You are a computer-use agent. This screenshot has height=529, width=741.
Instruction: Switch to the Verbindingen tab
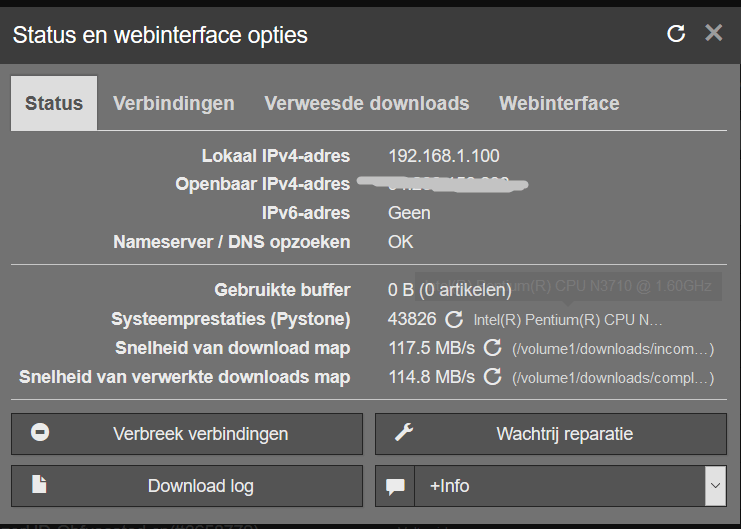[174, 103]
